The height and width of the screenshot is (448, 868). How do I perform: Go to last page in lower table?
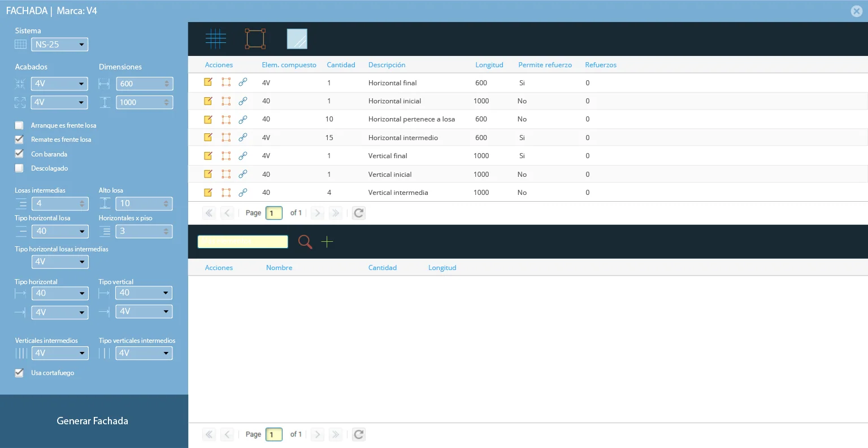[x=336, y=434]
